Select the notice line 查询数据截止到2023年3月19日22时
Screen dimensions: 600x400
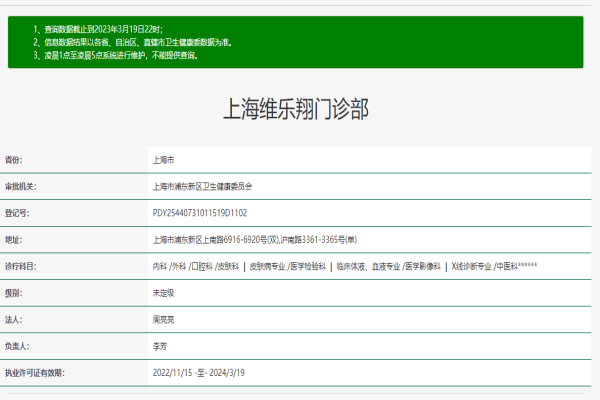(98, 29)
